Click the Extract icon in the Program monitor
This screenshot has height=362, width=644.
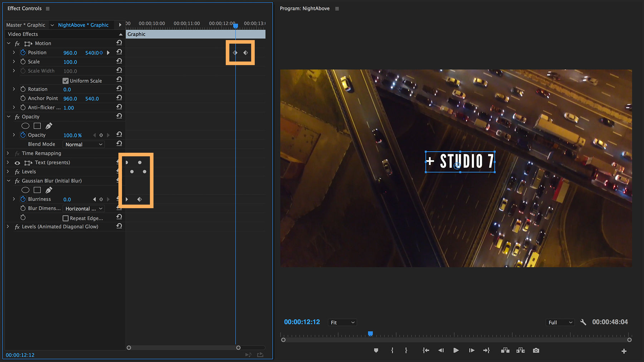[521, 350]
